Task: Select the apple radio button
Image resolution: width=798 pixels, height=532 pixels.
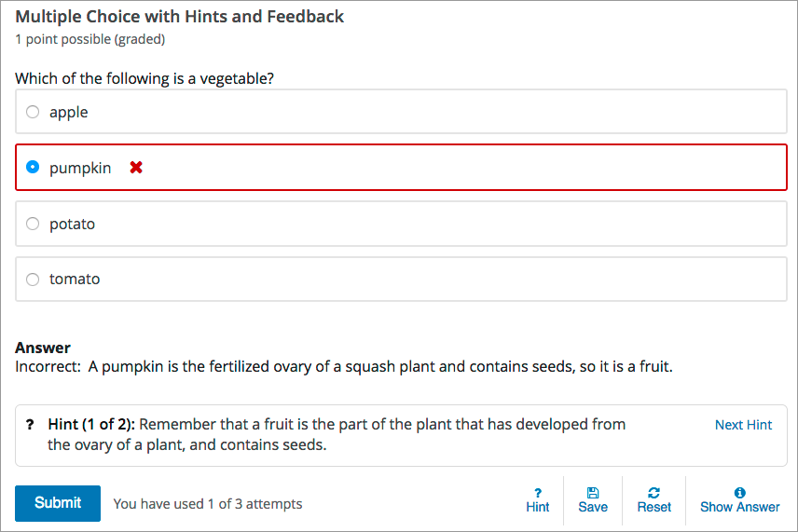Action: 33,112
